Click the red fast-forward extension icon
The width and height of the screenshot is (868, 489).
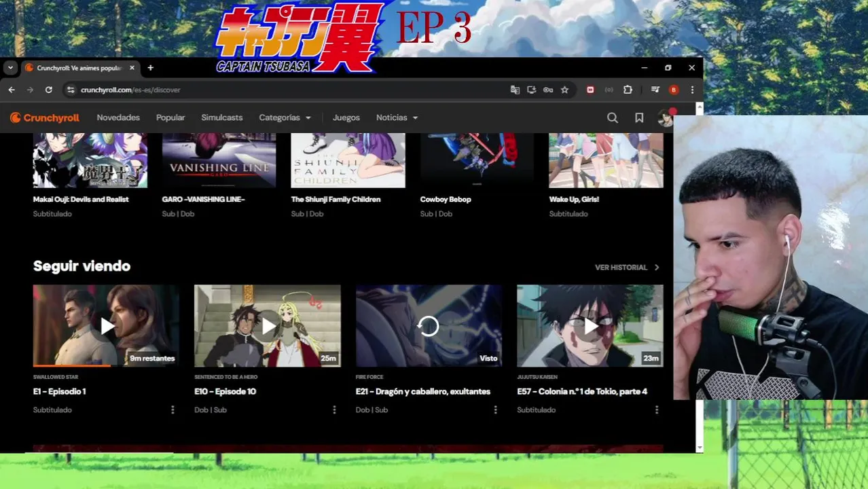[590, 90]
